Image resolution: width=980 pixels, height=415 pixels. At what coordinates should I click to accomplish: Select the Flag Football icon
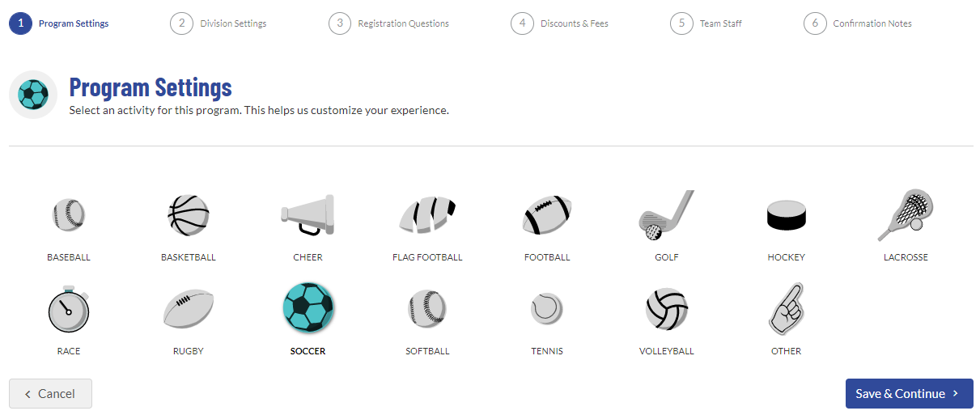pos(427,215)
